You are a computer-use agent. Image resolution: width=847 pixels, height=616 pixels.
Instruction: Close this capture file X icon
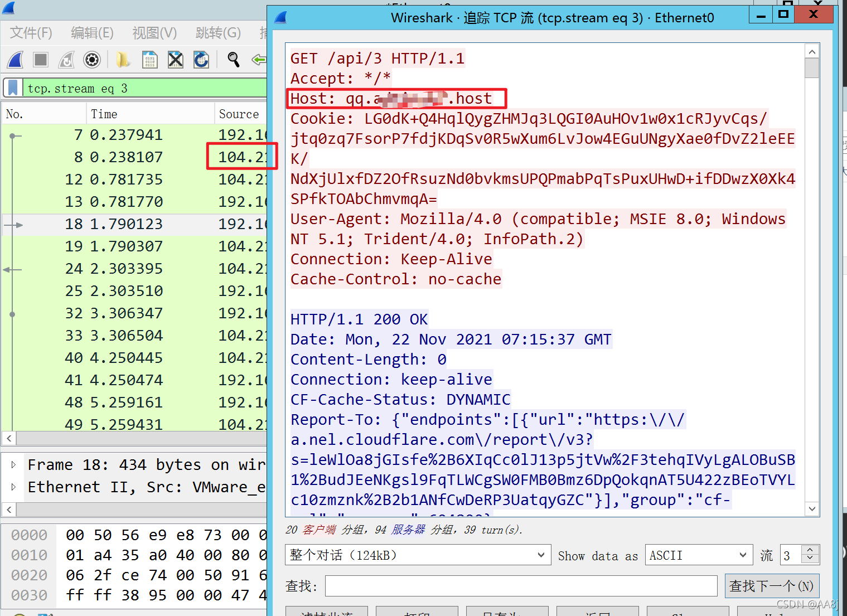(176, 60)
